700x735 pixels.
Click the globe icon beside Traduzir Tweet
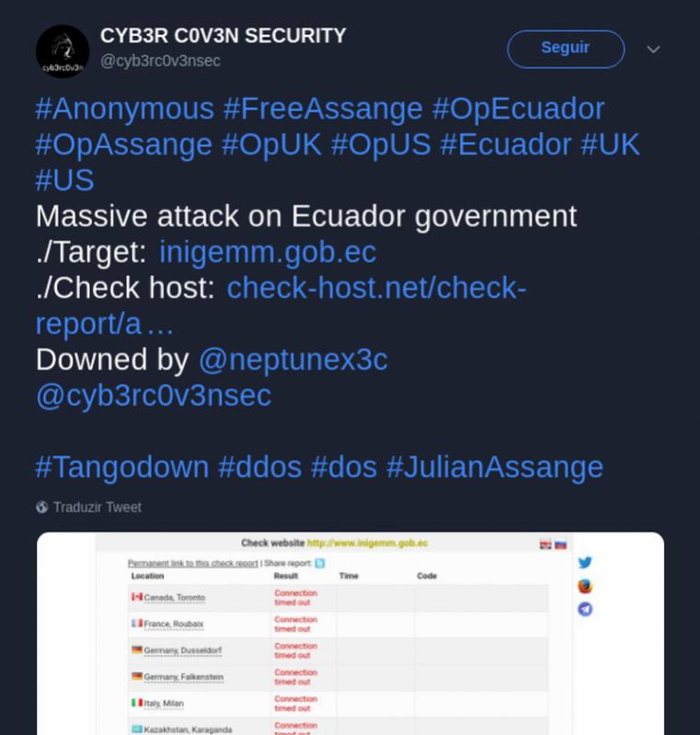(42, 507)
